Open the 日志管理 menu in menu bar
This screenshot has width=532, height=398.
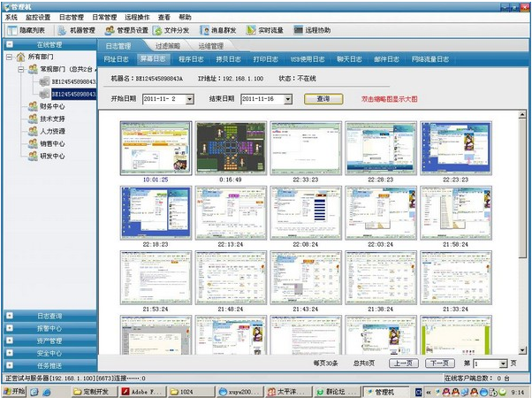pyautogui.click(x=73, y=17)
